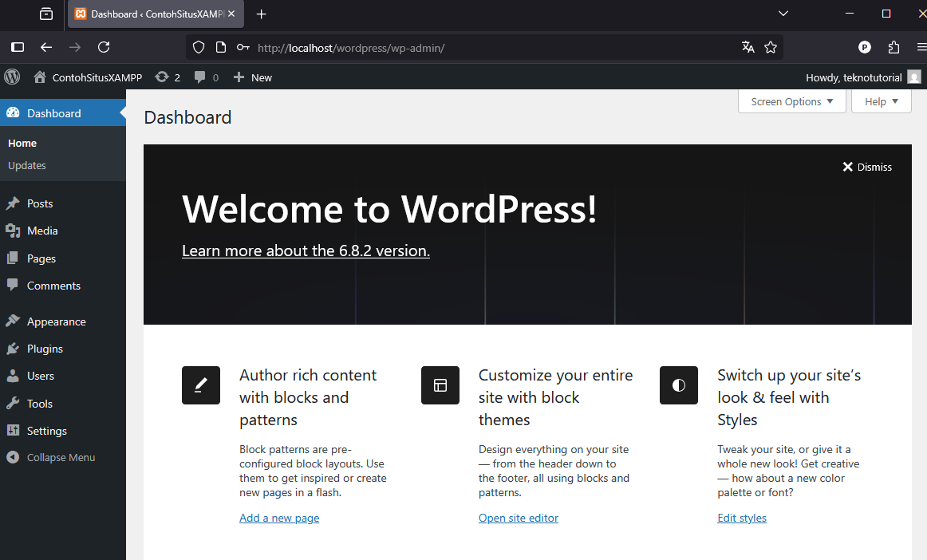
Task: Click the pencil edit icon tile
Action: tap(201, 385)
